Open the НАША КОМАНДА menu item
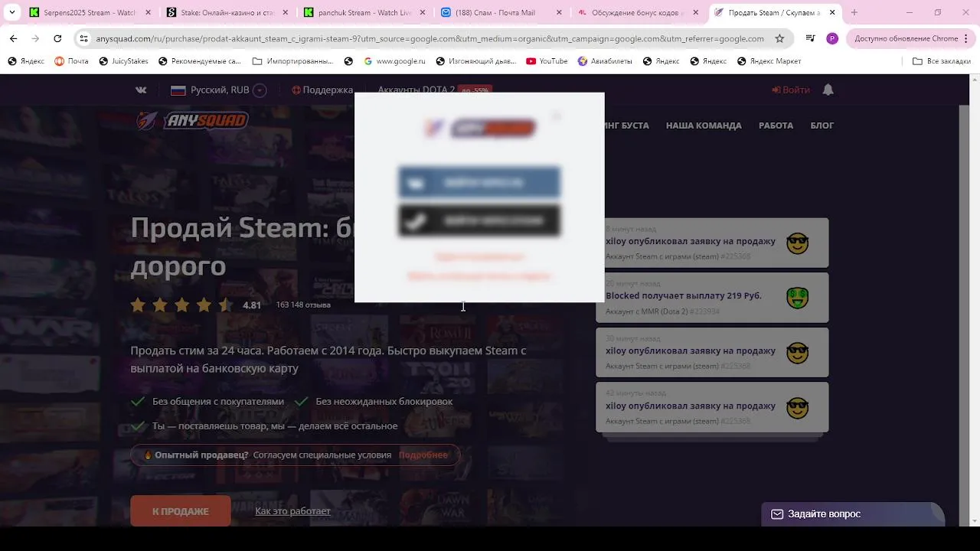Image resolution: width=980 pixels, height=551 pixels. (x=704, y=126)
